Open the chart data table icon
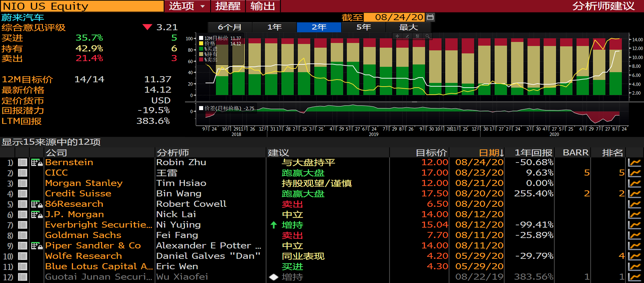 pyautogui.click(x=417, y=36)
